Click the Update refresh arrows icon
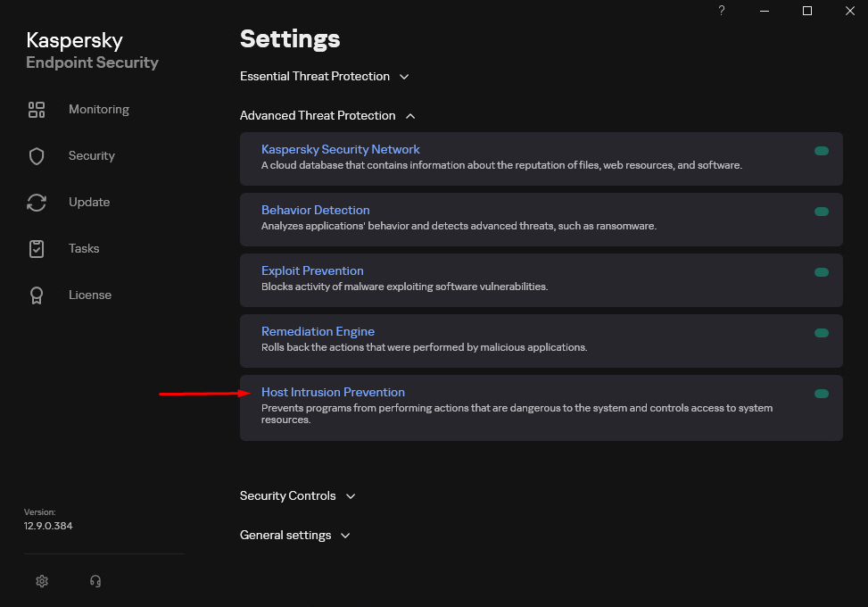Viewport: 868px width, 607px height. [37, 203]
